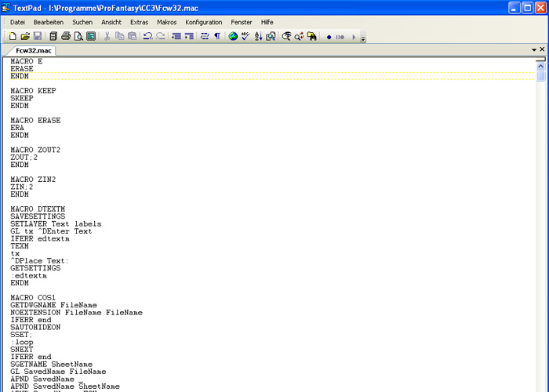Click the 'SGETNAME SheetName' line
Viewport: 549px width, 392px height.
pos(52,364)
